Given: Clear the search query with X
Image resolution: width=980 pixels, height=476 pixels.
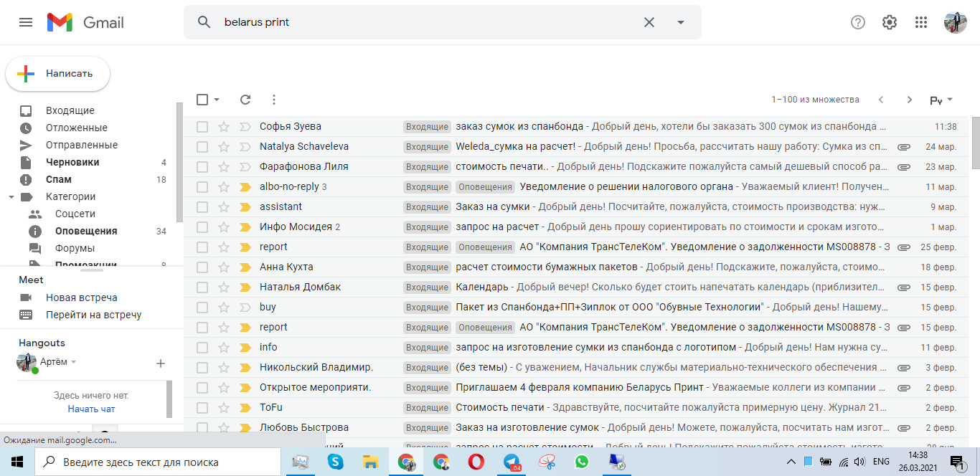Looking at the screenshot, I should click(649, 22).
